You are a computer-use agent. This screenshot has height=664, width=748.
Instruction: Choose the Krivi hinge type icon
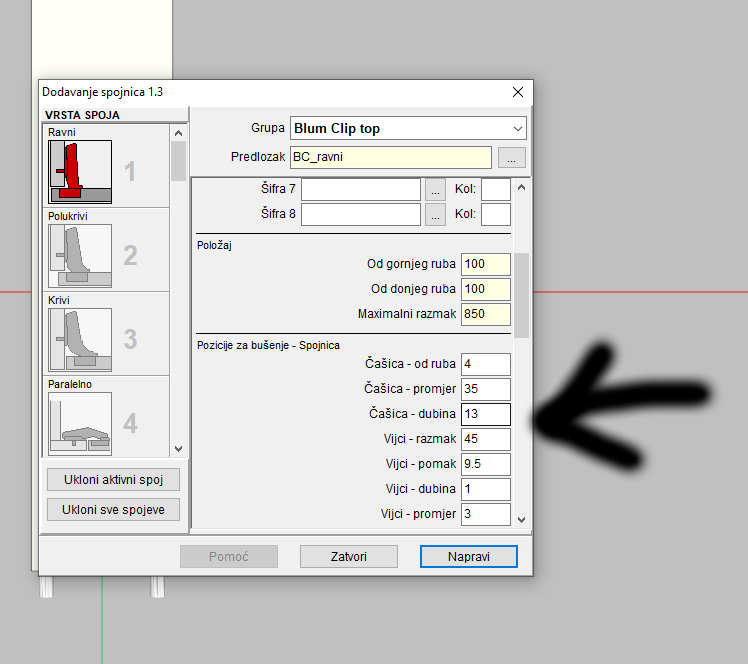(x=80, y=339)
